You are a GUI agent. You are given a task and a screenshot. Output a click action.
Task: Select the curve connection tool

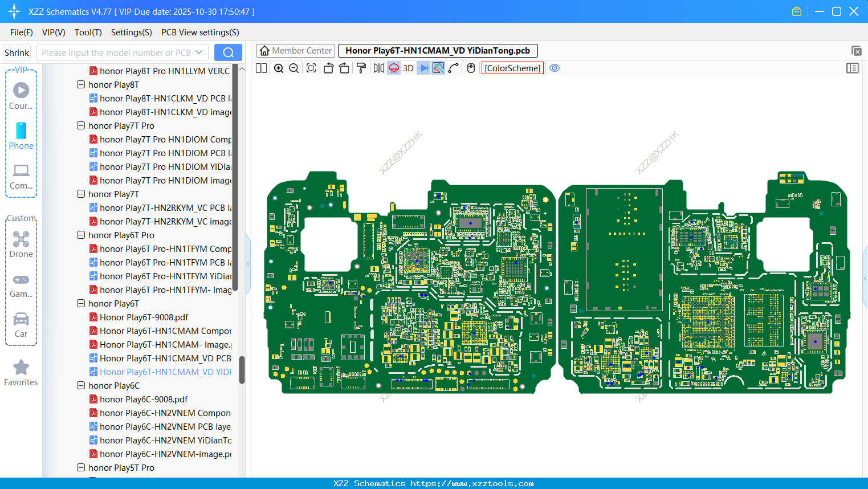[x=454, y=68]
